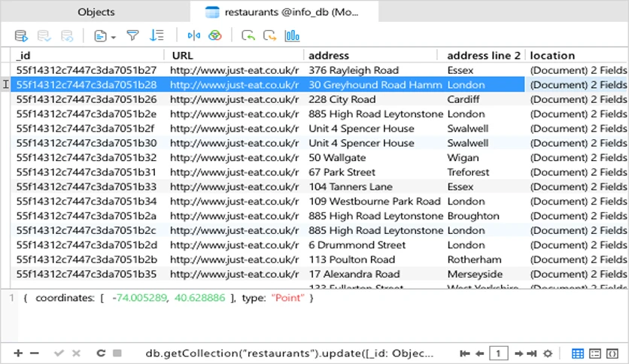This screenshot has width=629, height=364.
Task: Open the document text dropdown in toolbar
Action: point(105,36)
